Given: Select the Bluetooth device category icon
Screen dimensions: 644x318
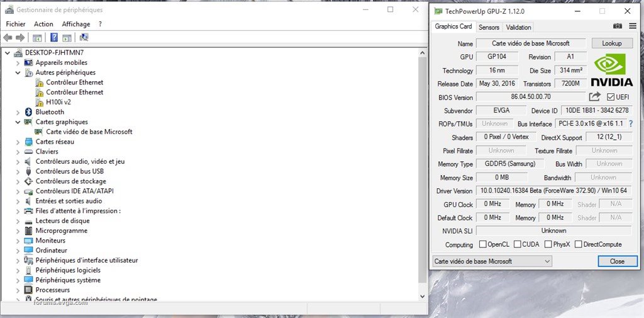Looking at the screenshot, I should tap(28, 112).
